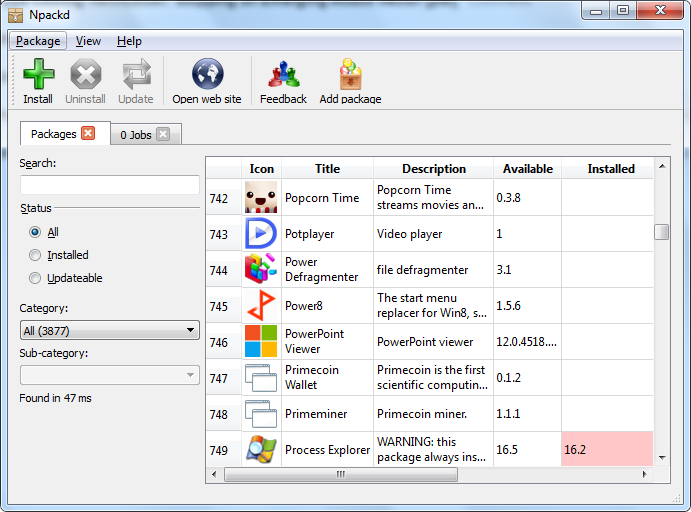Viewport: 691px width, 512px height.
Task: Click the horizontal scrollbar right arrow
Action: 645,475
